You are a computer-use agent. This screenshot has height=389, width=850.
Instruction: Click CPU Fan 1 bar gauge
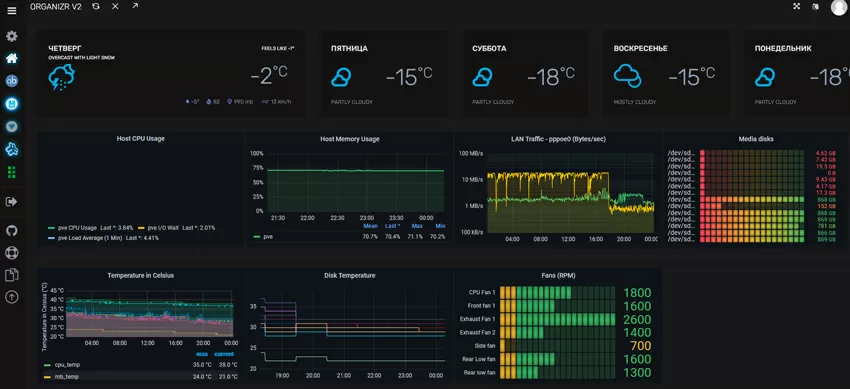coord(557,293)
